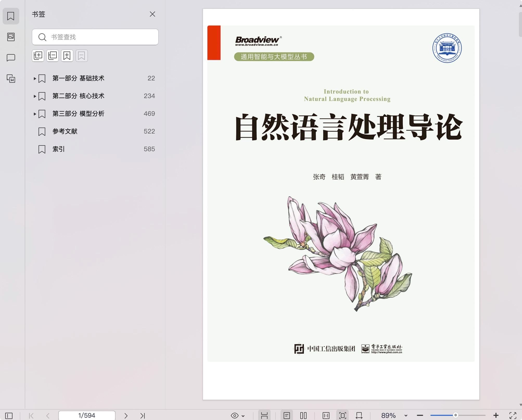The image size is (522, 420).
Task: Click the scrollbar down arrow
Action: (520, 405)
